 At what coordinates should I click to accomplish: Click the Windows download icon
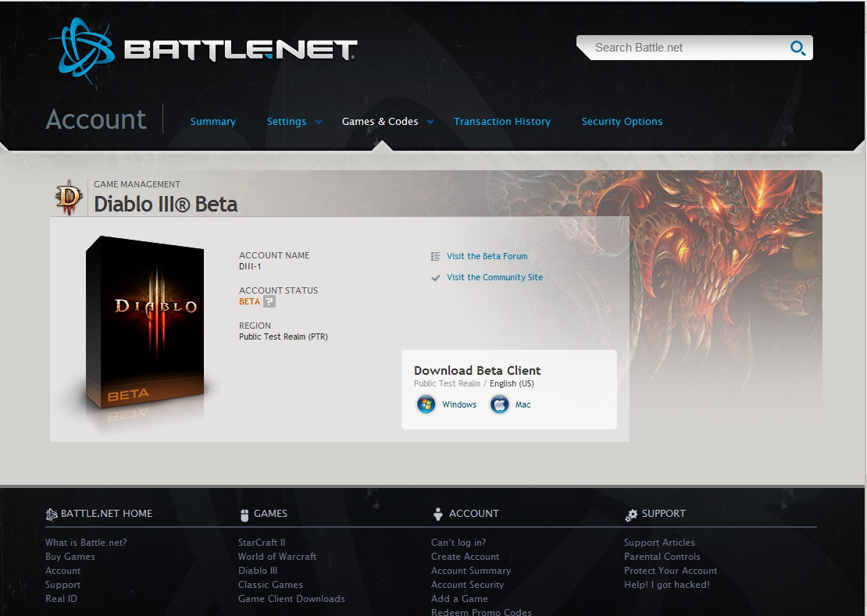point(426,404)
